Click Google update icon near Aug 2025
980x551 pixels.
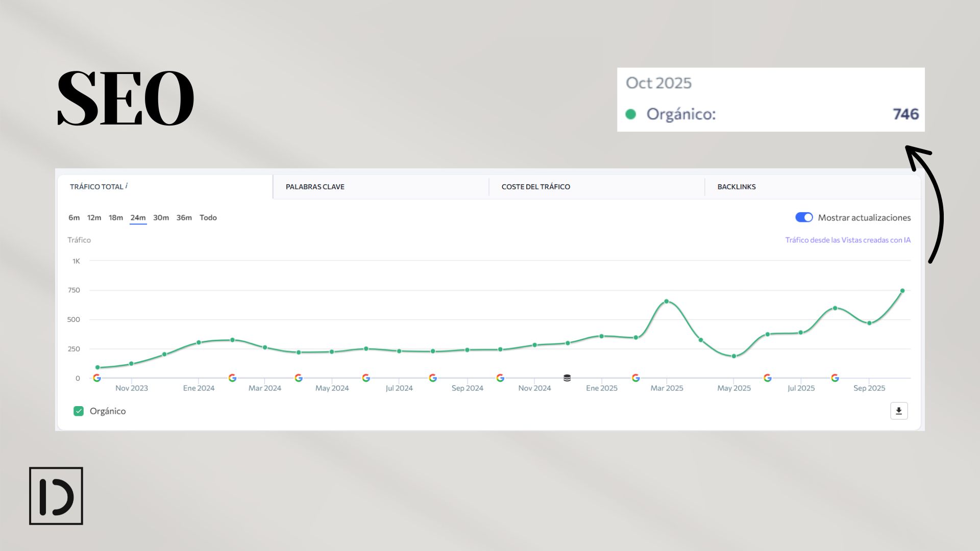[x=835, y=378]
